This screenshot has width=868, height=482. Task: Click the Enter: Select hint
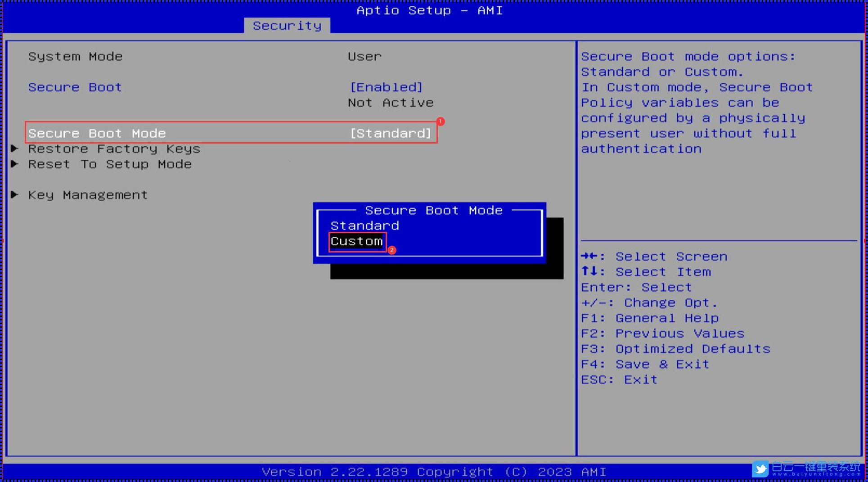(x=636, y=288)
